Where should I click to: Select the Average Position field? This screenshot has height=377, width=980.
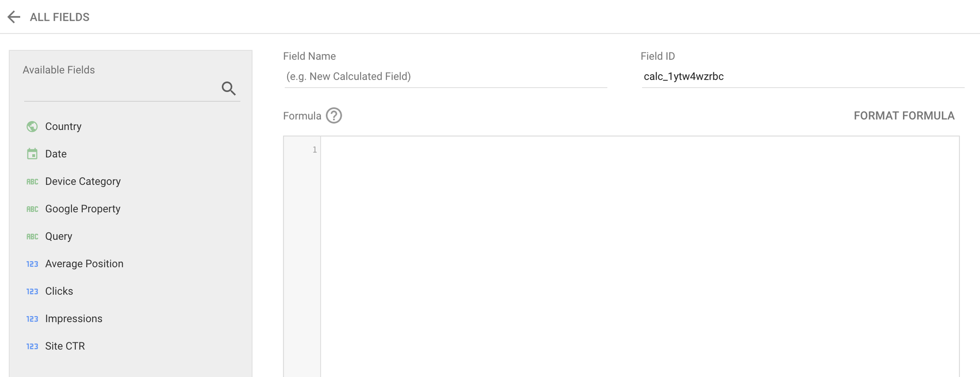(x=84, y=264)
